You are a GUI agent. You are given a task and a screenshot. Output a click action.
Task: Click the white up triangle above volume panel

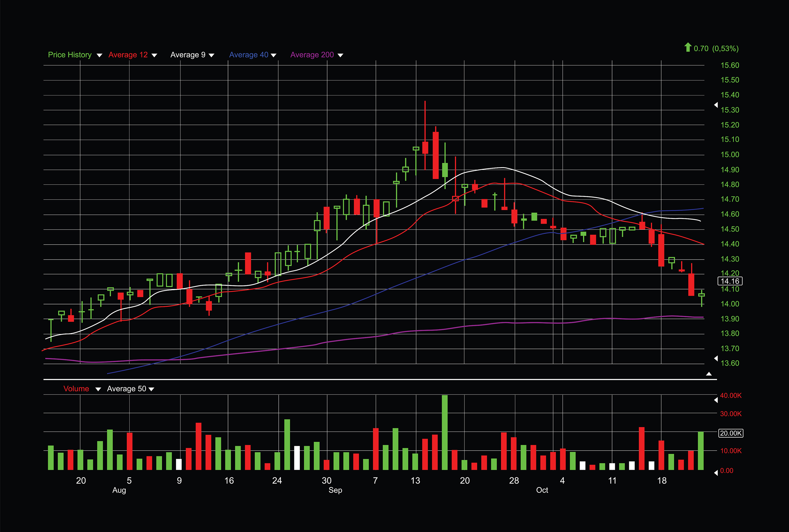[709, 374]
